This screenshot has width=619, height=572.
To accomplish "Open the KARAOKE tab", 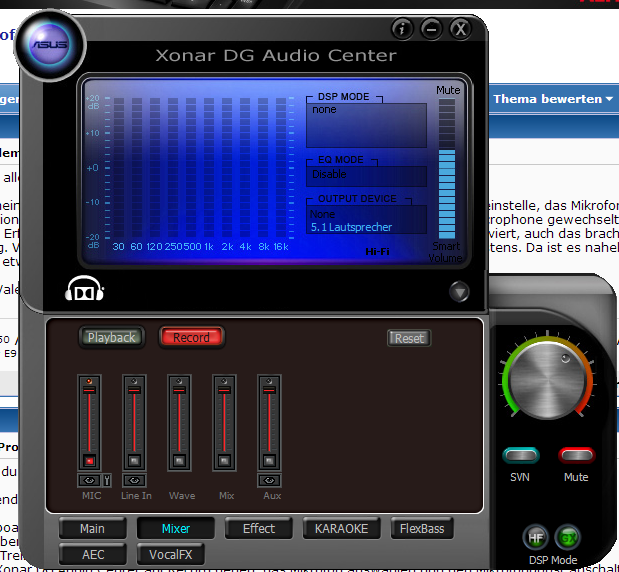I will click(x=341, y=528).
